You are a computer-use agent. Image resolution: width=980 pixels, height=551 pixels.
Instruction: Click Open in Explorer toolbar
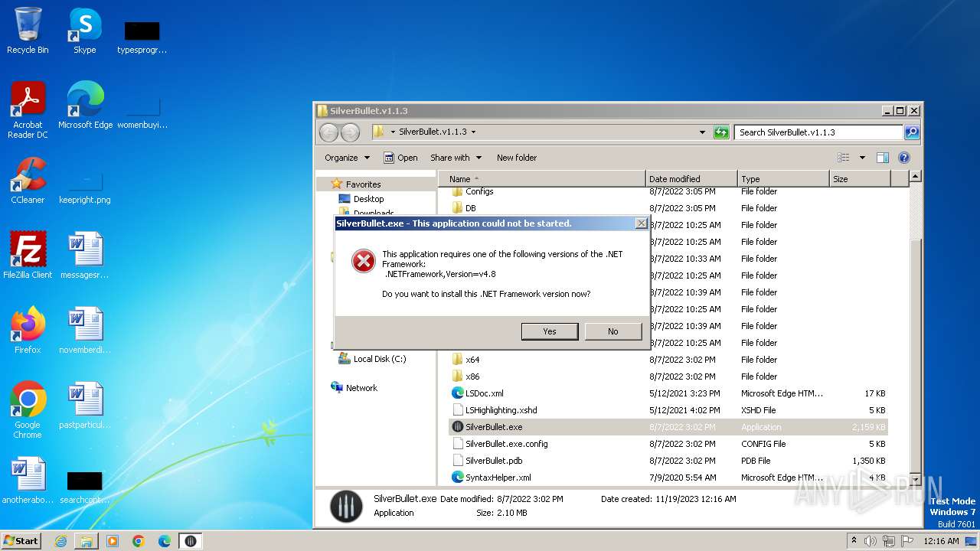coord(400,158)
